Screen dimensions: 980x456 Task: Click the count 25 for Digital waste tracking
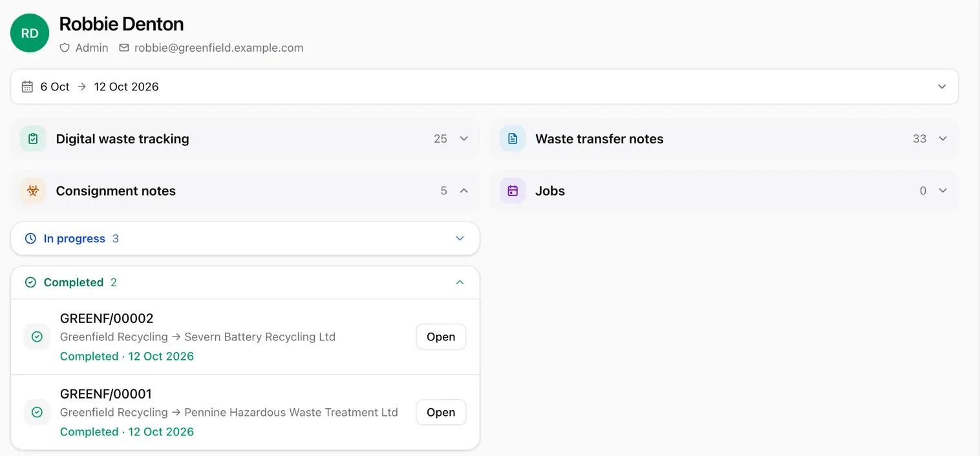tap(440, 139)
